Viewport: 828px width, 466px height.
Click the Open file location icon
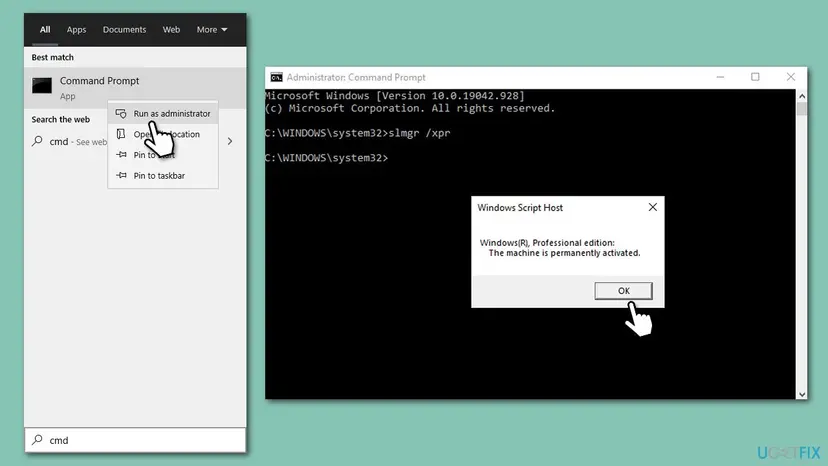(x=121, y=134)
